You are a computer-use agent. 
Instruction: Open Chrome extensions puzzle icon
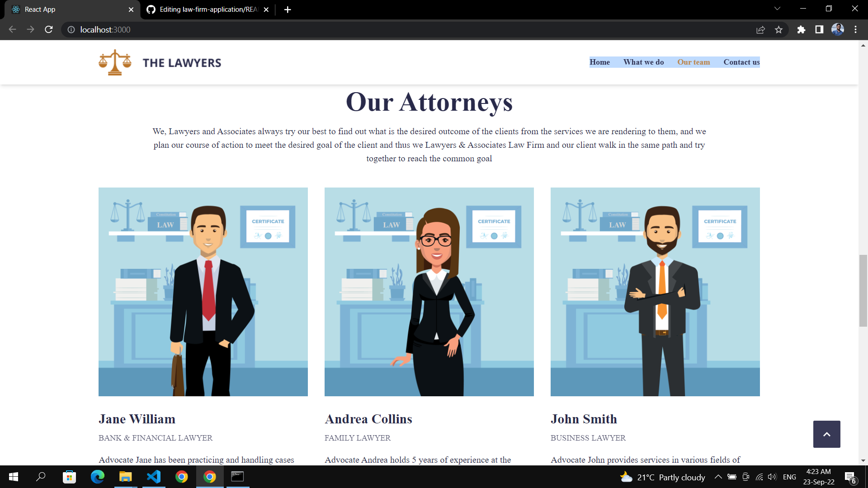pyautogui.click(x=801, y=29)
